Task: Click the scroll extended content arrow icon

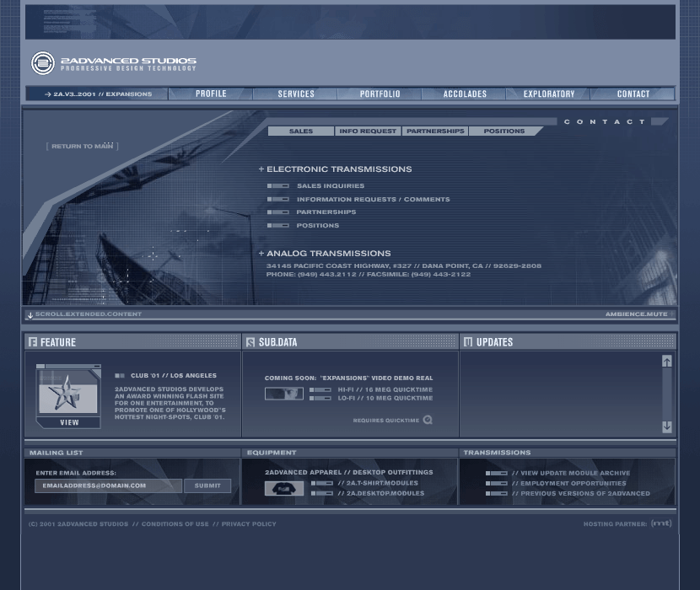Action: (30, 315)
